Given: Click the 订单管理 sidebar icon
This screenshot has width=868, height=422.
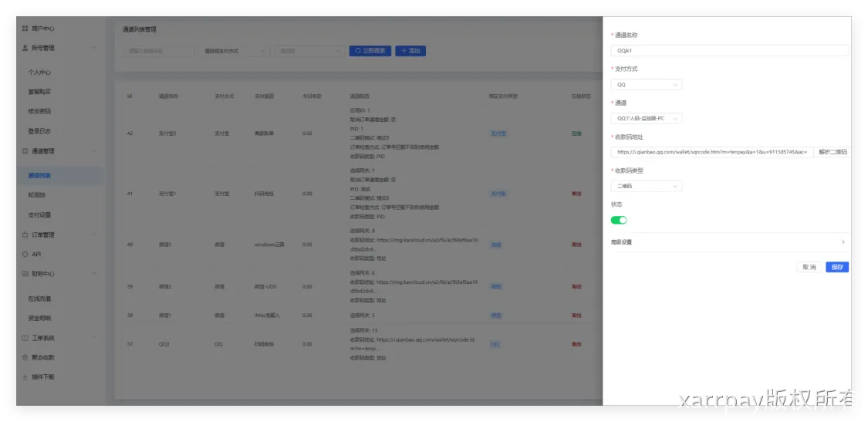Looking at the screenshot, I should [25, 235].
